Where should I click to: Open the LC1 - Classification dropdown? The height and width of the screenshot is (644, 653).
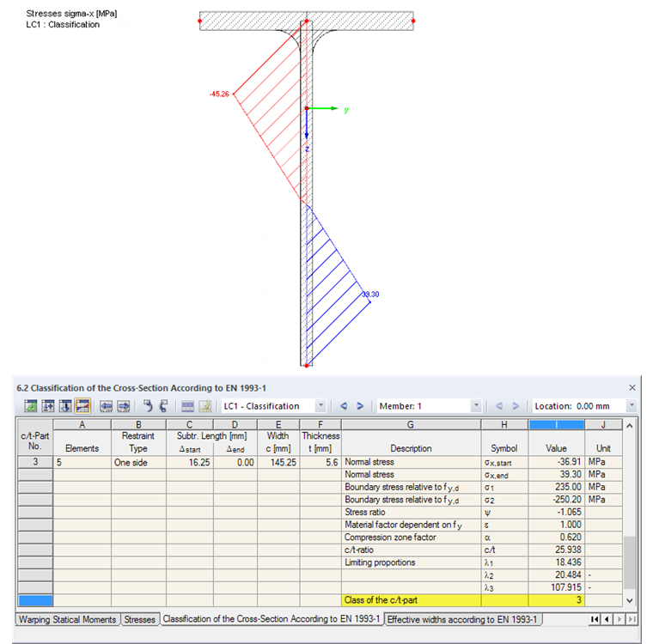point(320,405)
